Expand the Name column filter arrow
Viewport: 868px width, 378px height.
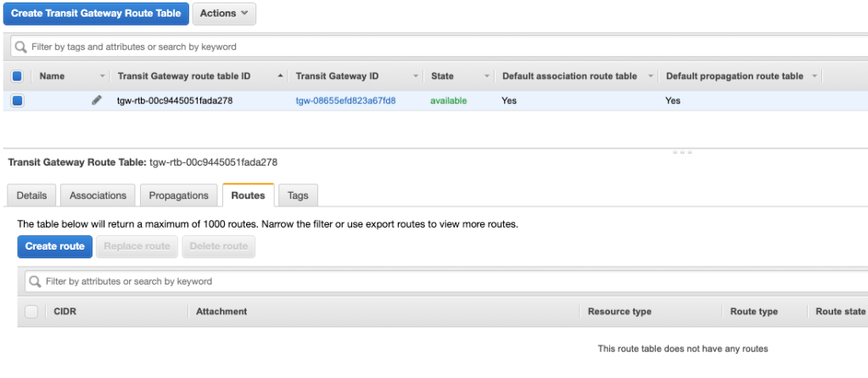[x=103, y=76]
